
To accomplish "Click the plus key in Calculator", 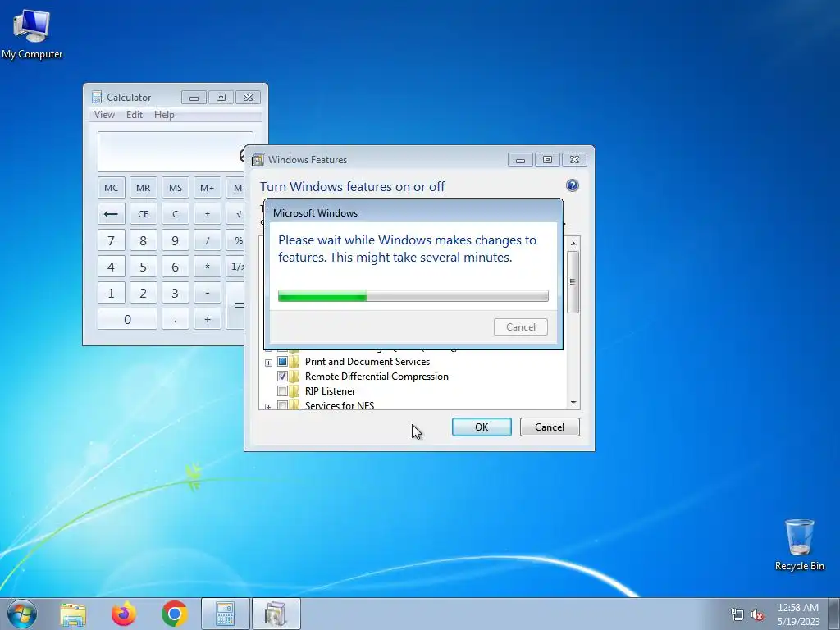I will [208, 319].
